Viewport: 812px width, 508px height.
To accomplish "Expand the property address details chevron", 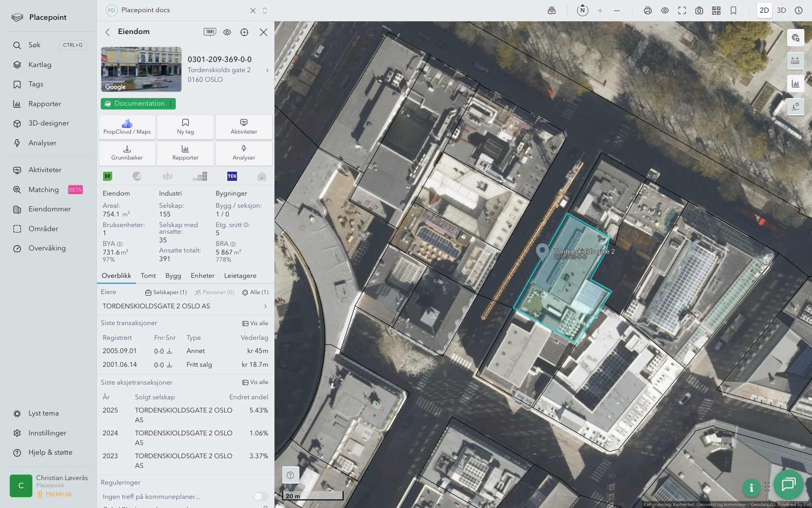I will pyautogui.click(x=267, y=71).
